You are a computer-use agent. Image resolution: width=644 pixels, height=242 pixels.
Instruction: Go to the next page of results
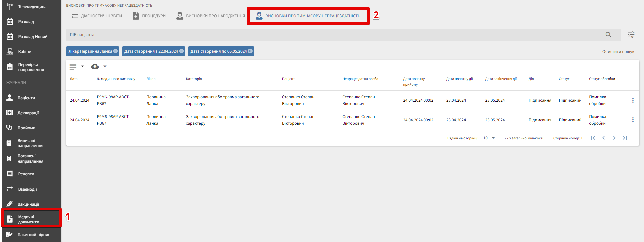(x=614, y=138)
